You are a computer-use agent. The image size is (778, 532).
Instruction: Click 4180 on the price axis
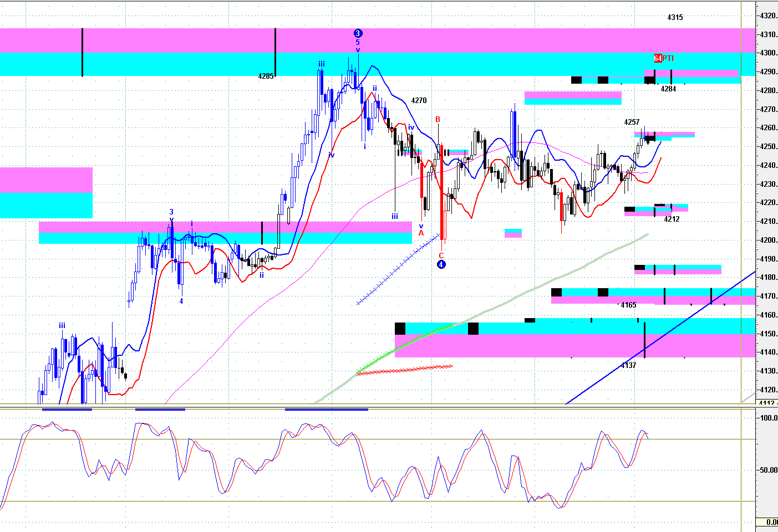pyautogui.click(x=768, y=277)
